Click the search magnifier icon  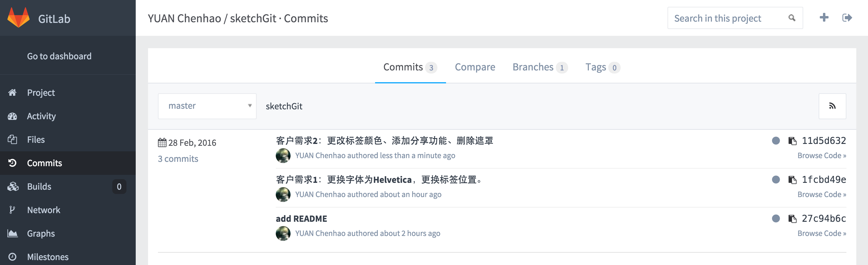[x=792, y=18]
